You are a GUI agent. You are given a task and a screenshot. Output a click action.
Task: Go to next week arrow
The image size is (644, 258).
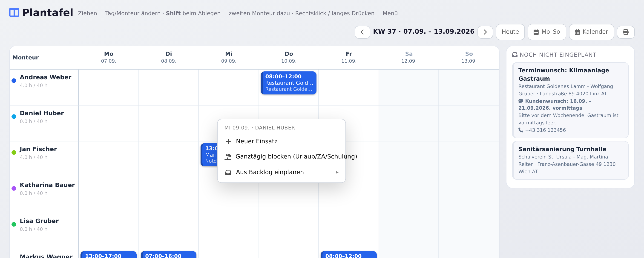point(485,32)
